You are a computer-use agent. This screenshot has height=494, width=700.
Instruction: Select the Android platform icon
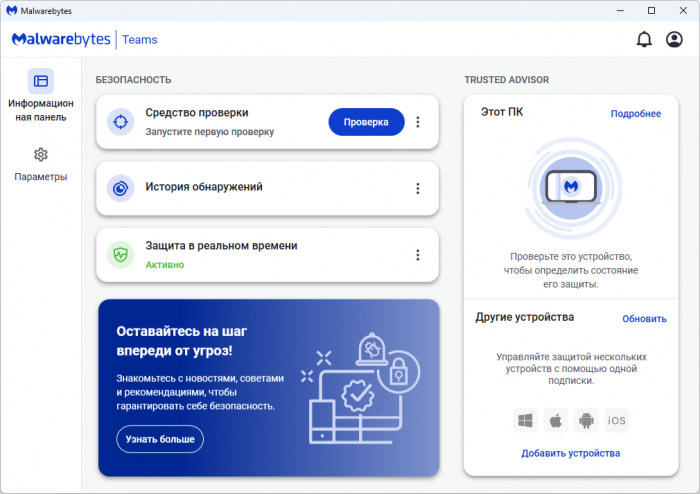point(586,420)
